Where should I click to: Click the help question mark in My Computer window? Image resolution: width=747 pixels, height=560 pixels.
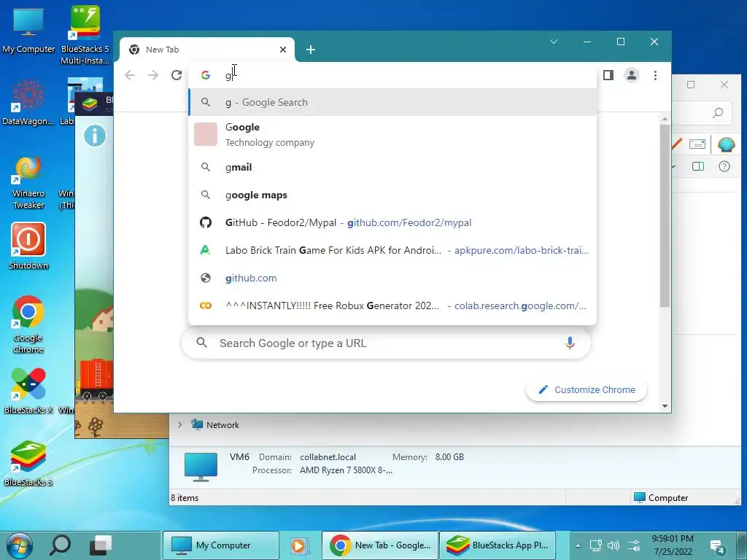724,166
